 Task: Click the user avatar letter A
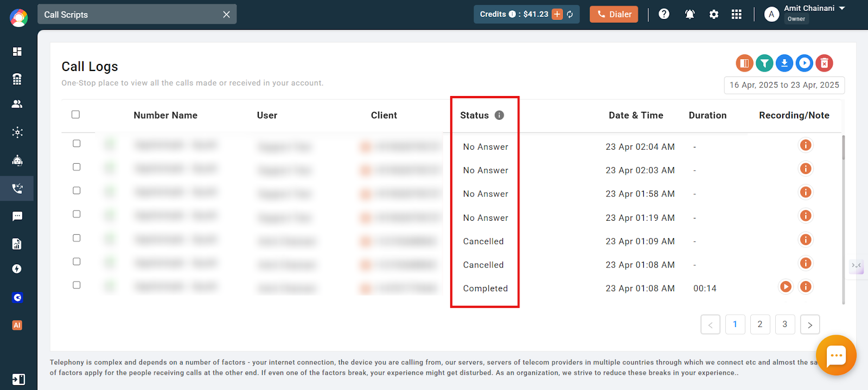[x=771, y=15]
